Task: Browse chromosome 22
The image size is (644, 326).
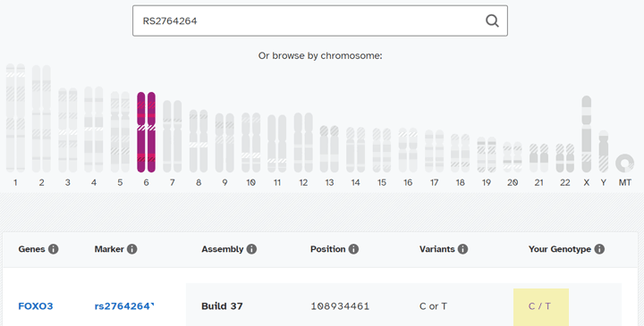Action: 565,158
